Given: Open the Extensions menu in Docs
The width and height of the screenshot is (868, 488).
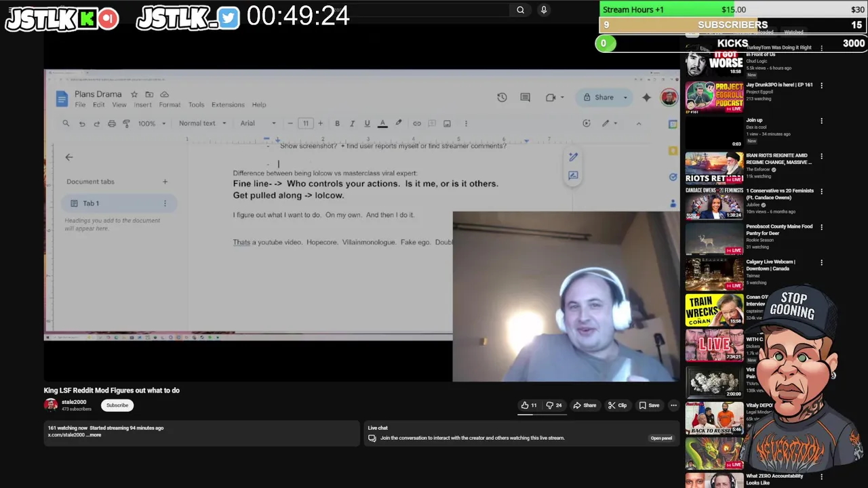Looking at the screenshot, I should pos(228,105).
